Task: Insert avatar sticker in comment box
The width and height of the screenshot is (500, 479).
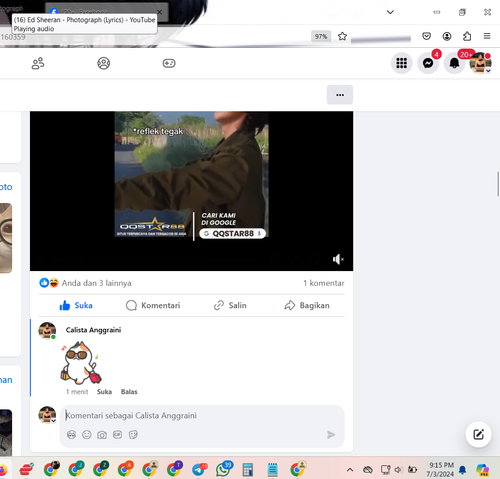Action: [71, 435]
